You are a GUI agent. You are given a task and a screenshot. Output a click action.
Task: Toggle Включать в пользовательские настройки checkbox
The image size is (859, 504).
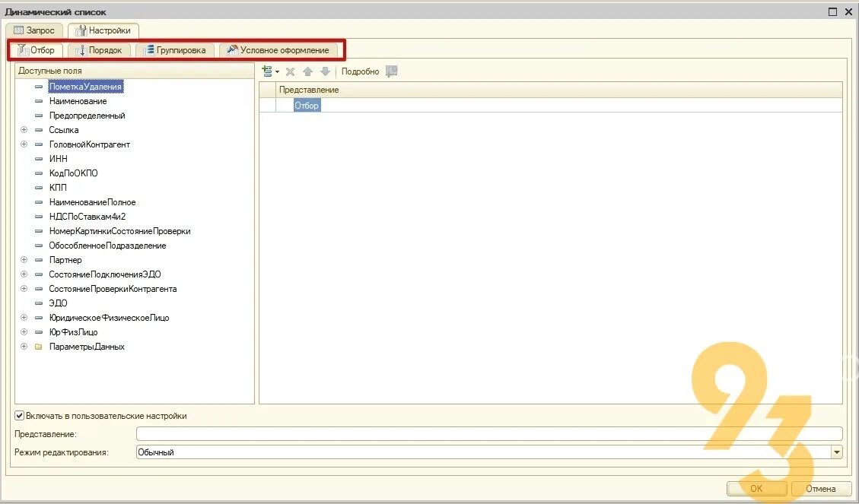(20, 416)
